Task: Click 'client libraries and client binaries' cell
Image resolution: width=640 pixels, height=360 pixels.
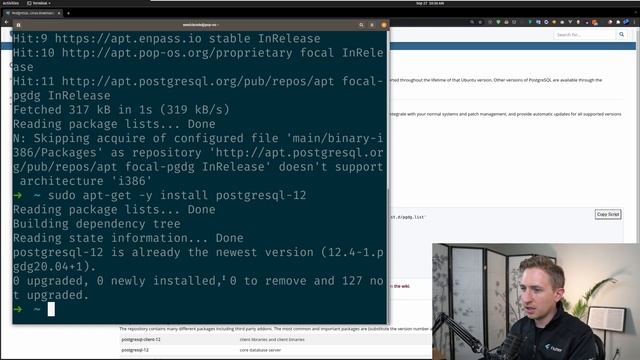Action: click(272, 339)
